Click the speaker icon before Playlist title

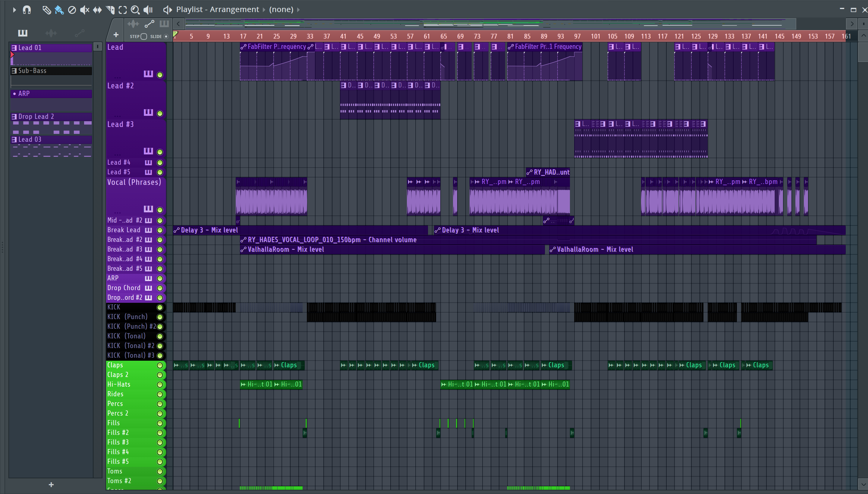[x=168, y=10]
